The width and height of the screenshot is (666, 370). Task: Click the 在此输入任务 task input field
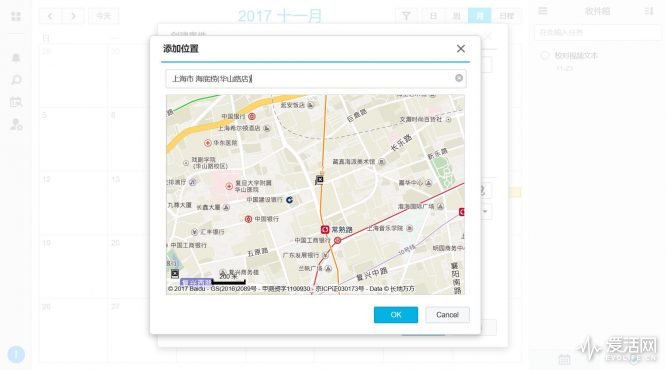(x=598, y=32)
